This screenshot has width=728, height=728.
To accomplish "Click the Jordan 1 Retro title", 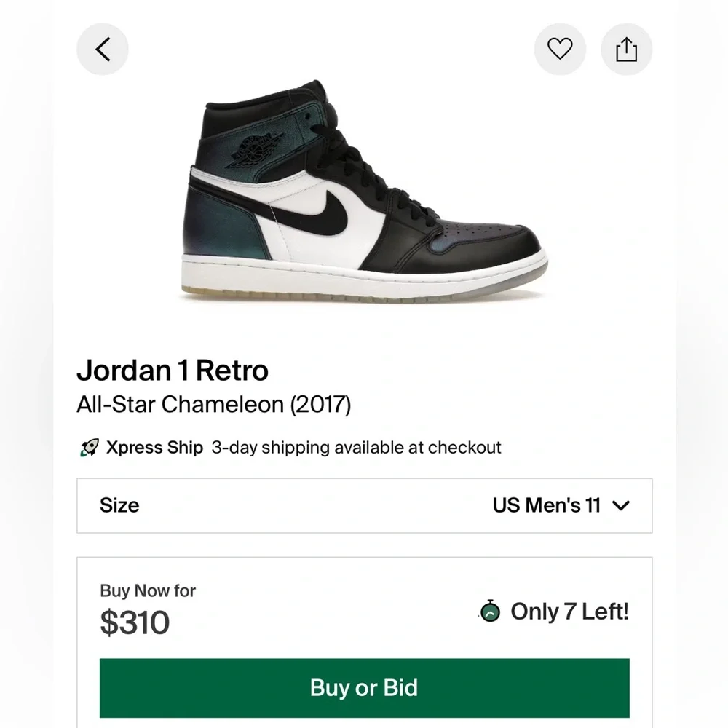I will pyautogui.click(x=173, y=371).
